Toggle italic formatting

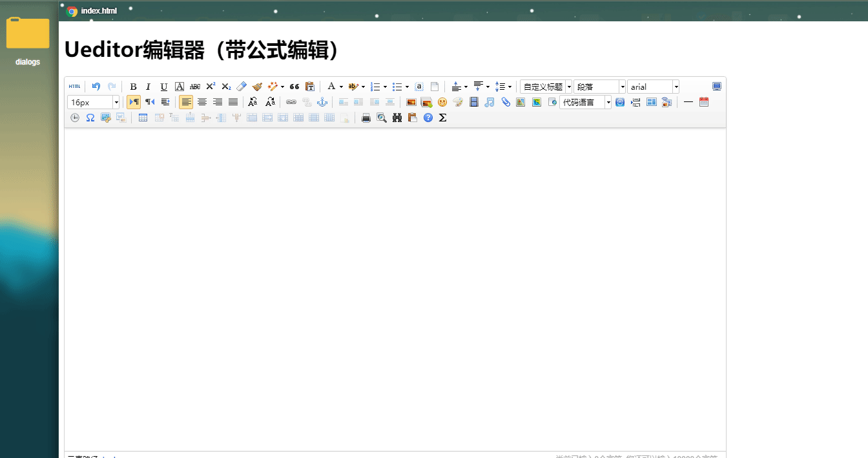click(149, 87)
